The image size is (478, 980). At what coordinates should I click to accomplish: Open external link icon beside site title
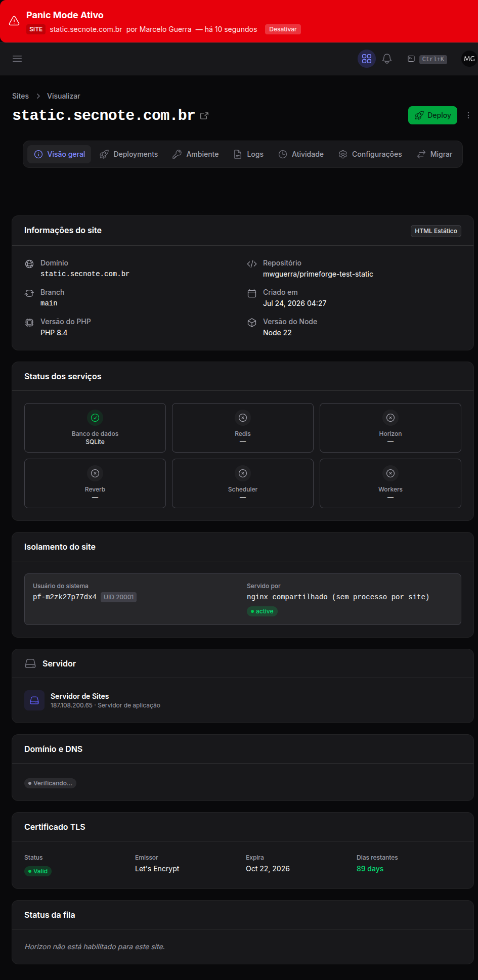coord(204,116)
